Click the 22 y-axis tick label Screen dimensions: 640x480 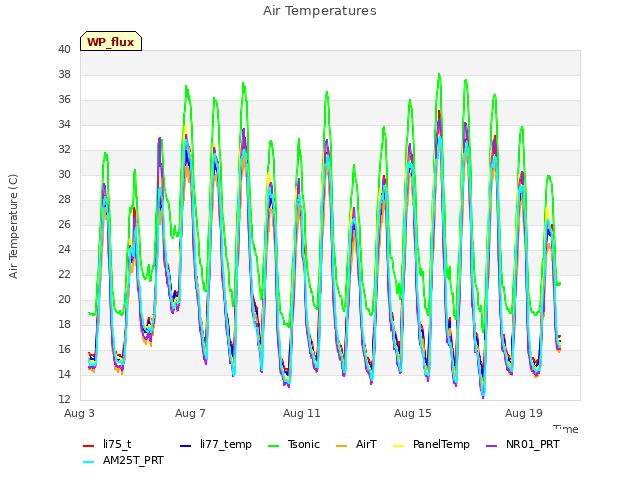click(64, 275)
